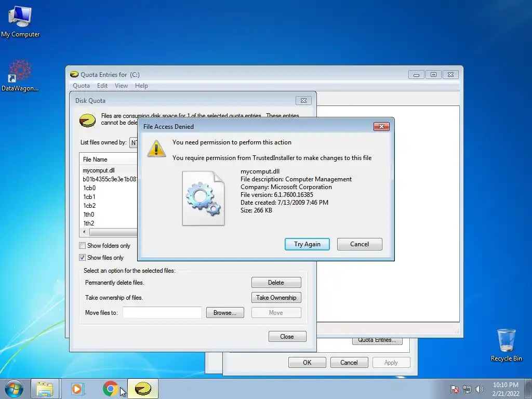Click left arrow of file list scrollbar
532x399 pixels.
coord(84,232)
